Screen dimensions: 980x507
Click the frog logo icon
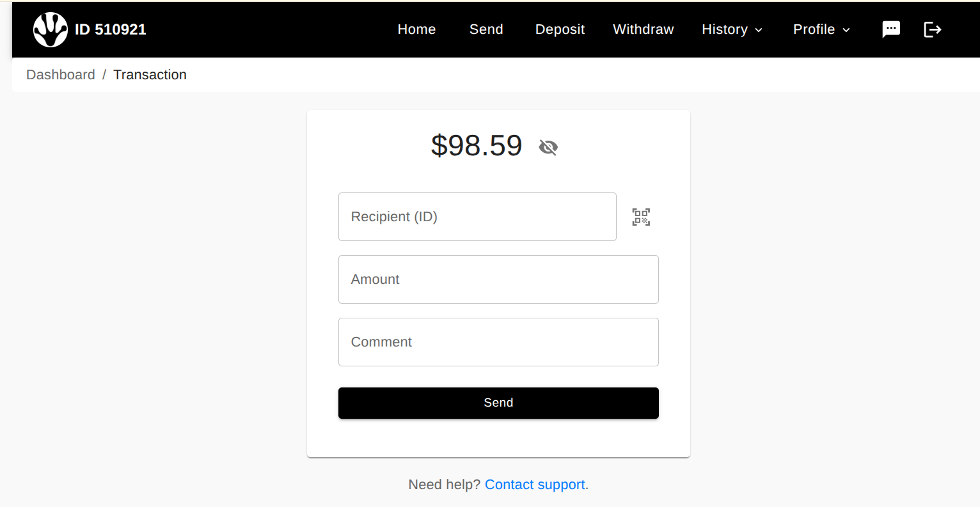point(50,29)
